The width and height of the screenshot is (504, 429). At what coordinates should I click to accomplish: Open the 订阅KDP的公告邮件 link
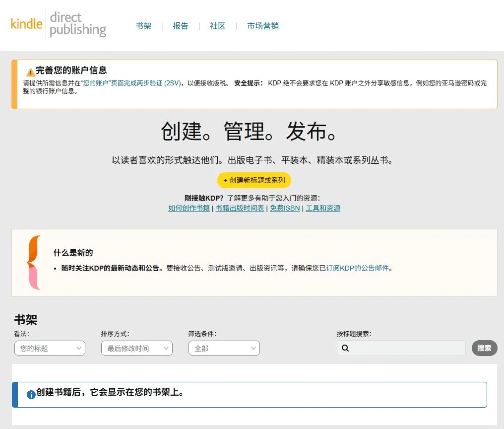[358, 268]
